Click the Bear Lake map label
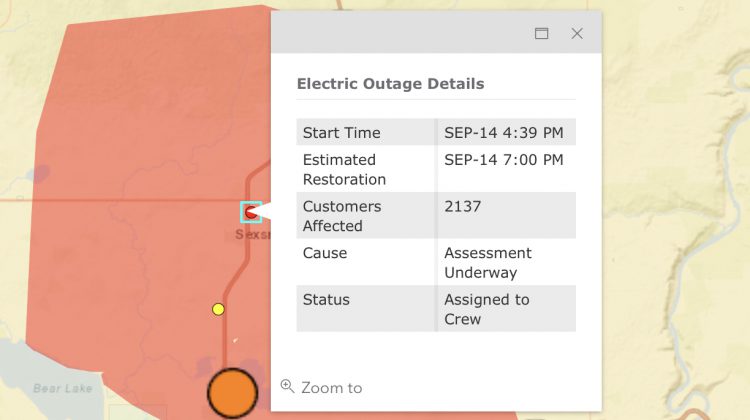Image resolution: width=750 pixels, height=420 pixels. click(x=63, y=388)
